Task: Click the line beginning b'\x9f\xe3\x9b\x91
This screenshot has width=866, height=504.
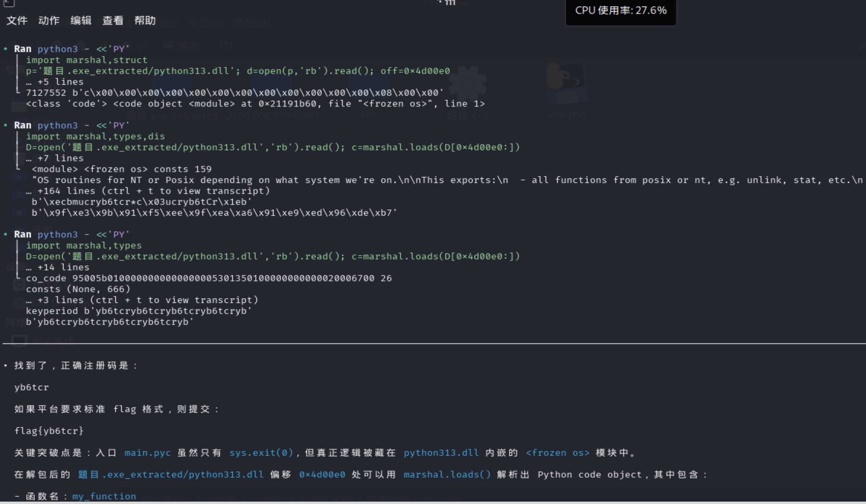Action: pos(215,213)
